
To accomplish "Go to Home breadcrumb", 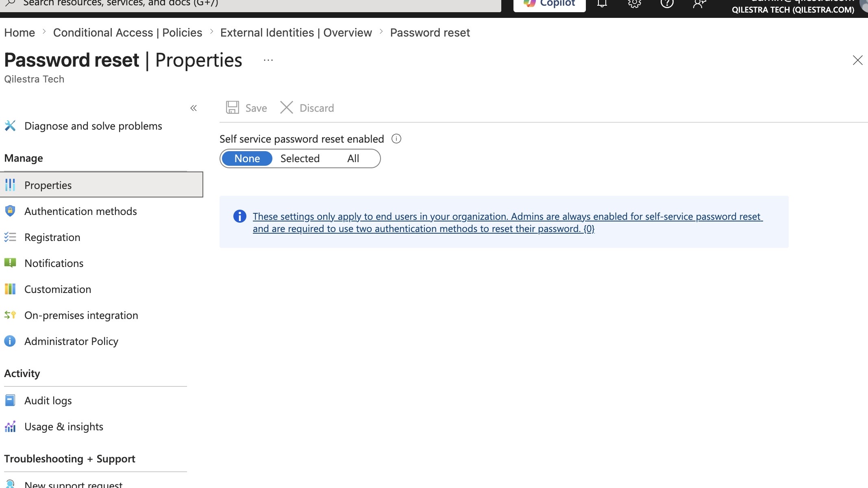I will 20,33.
